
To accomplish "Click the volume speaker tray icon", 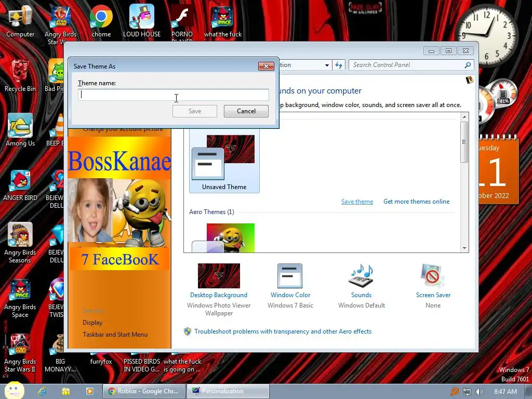I will pos(480,392).
